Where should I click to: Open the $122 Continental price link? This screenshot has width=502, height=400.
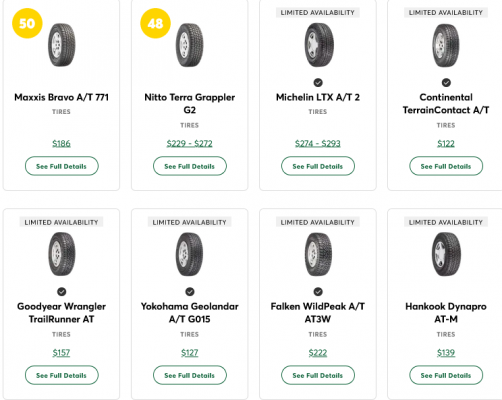pyautogui.click(x=446, y=143)
